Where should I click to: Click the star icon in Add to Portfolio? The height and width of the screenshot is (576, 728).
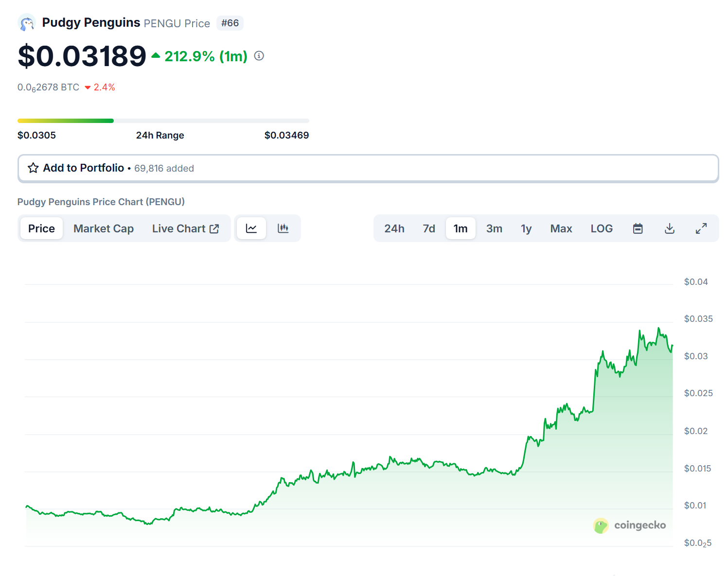[33, 168]
